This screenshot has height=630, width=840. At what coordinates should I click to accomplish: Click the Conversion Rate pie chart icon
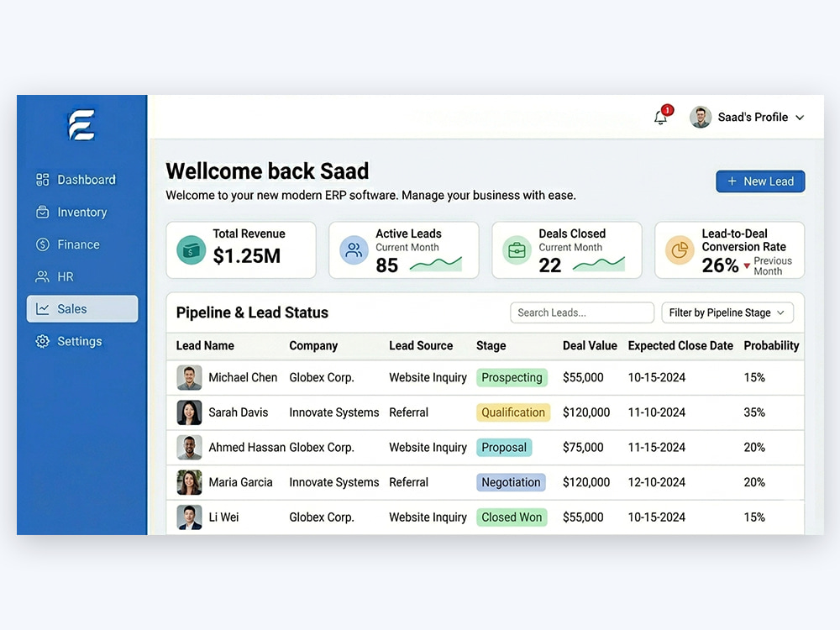pos(680,250)
